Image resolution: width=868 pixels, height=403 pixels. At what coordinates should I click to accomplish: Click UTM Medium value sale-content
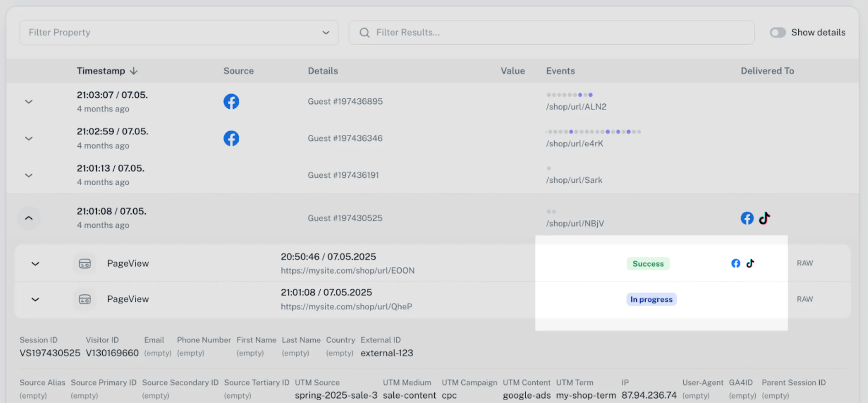point(409,395)
